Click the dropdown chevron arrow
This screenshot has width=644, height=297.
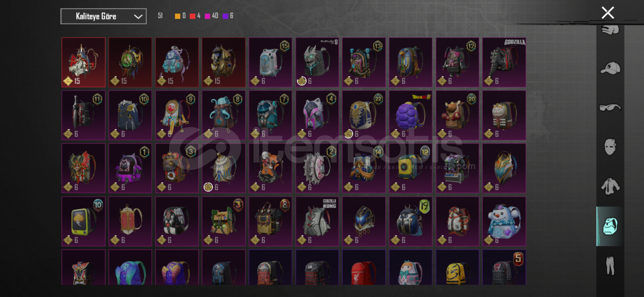138,16
